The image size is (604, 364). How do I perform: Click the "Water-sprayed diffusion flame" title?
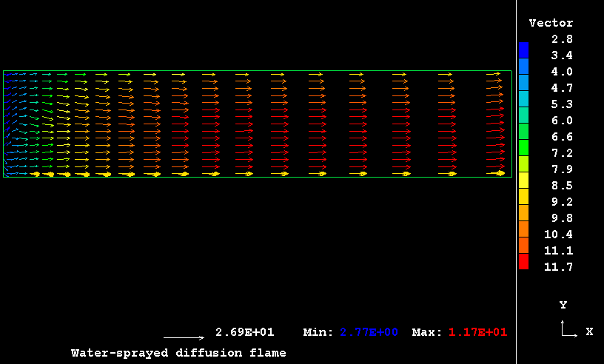point(178,353)
